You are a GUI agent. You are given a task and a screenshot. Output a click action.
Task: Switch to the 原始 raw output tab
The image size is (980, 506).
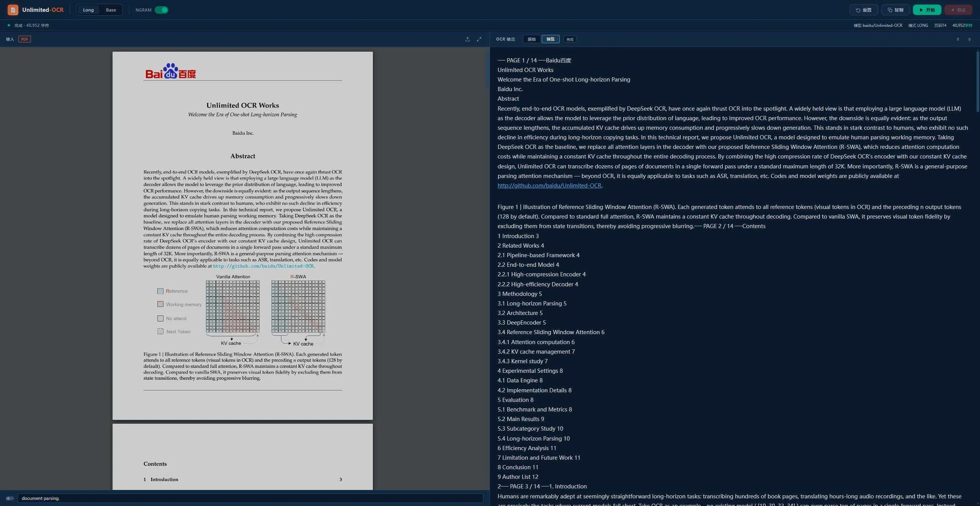(x=532, y=39)
